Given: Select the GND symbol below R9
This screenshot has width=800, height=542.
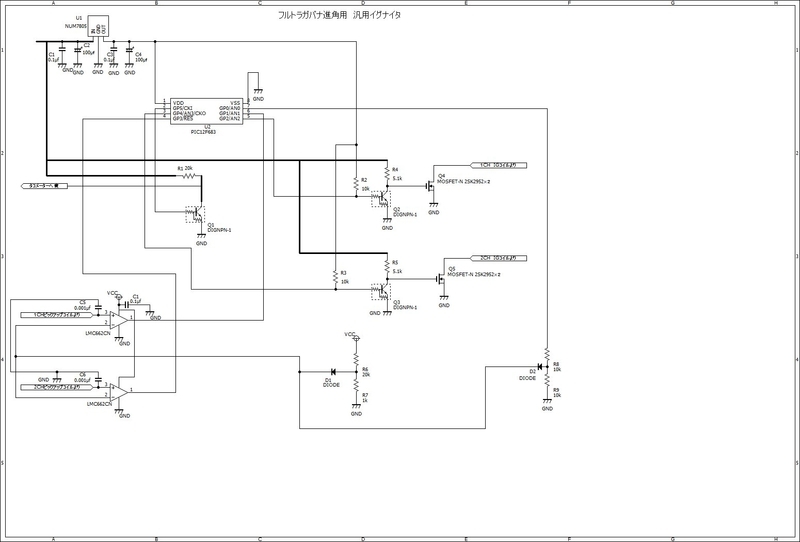Looking at the screenshot, I should pyautogui.click(x=546, y=403).
